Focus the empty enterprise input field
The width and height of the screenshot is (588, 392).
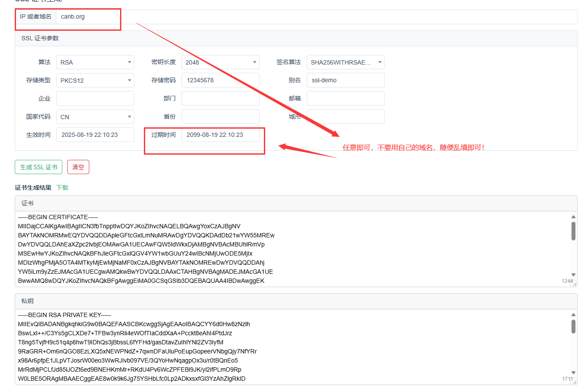point(95,98)
